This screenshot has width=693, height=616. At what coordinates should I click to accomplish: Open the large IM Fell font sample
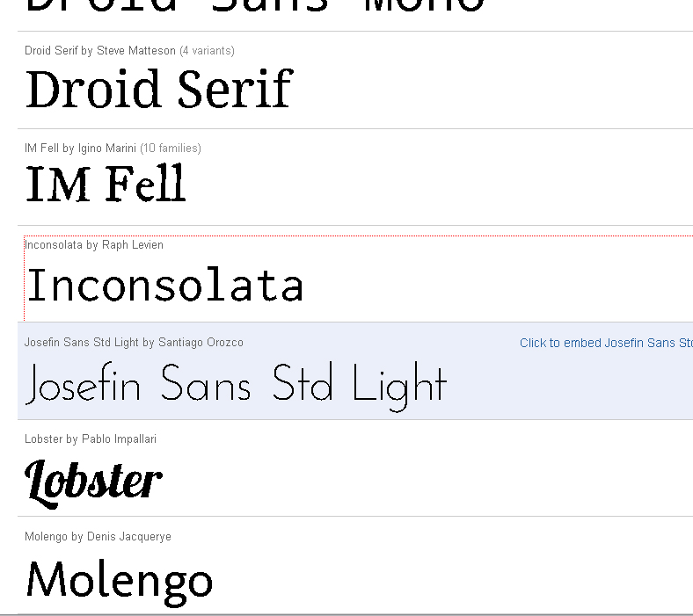(106, 184)
